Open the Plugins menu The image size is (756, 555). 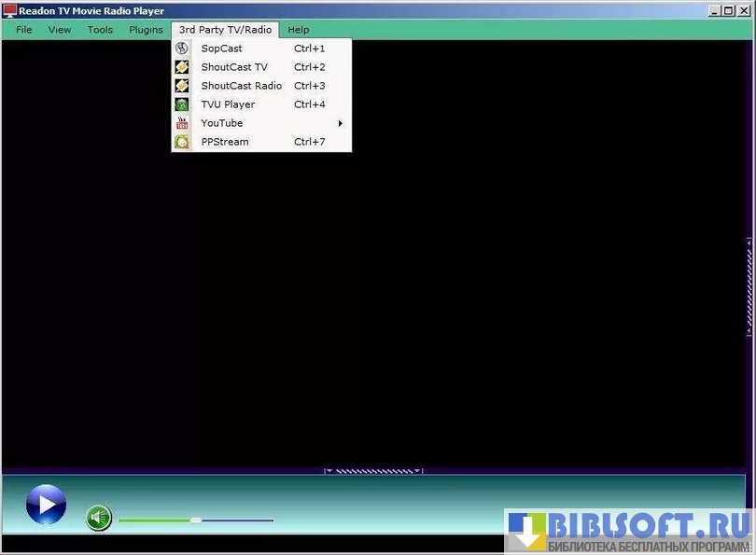coord(146,30)
